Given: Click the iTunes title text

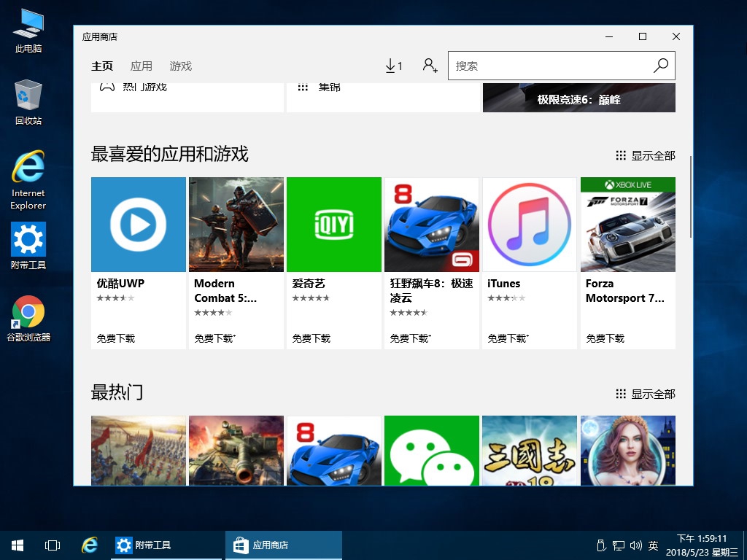Looking at the screenshot, I should [x=503, y=284].
